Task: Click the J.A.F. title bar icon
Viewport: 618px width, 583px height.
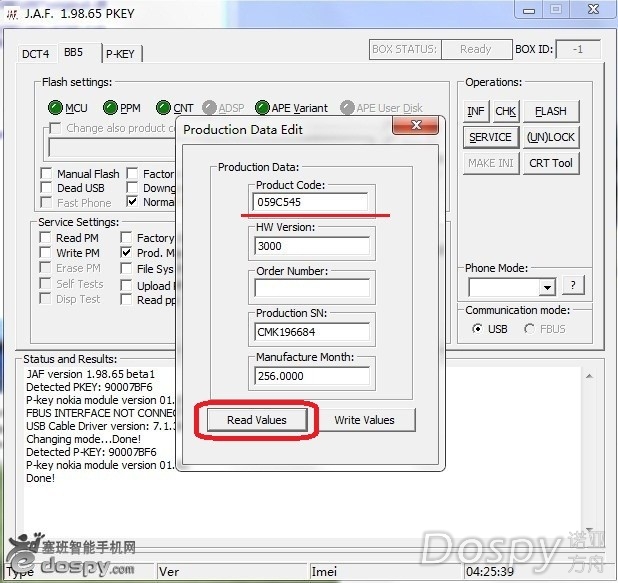Action: pos(12,14)
